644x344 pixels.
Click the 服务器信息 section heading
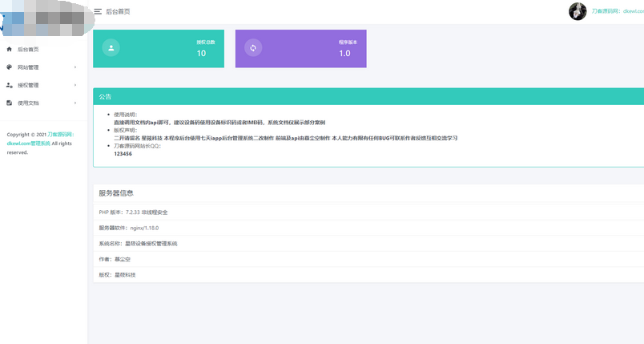tap(116, 193)
